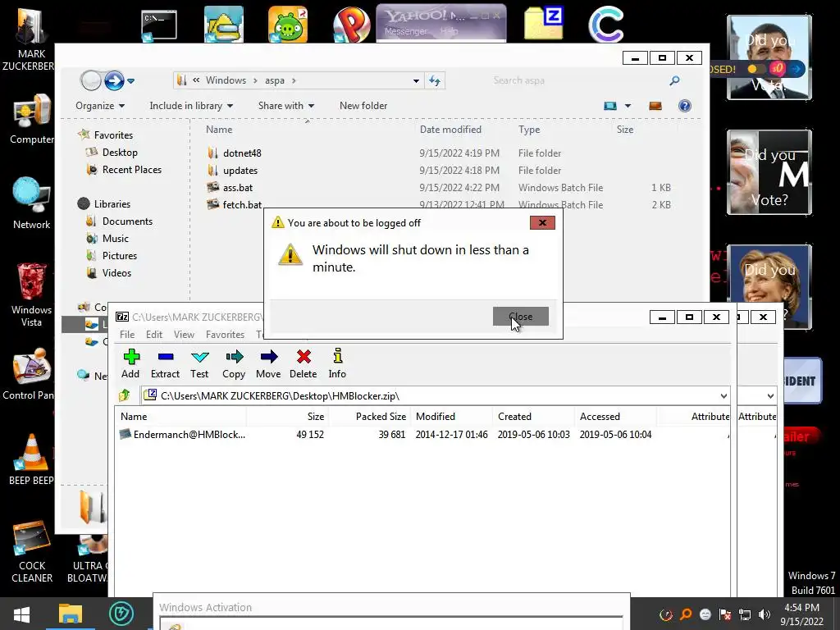Go up one folder in 7-Zip
This screenshot has height=630, width=840.
pos(125,396)
